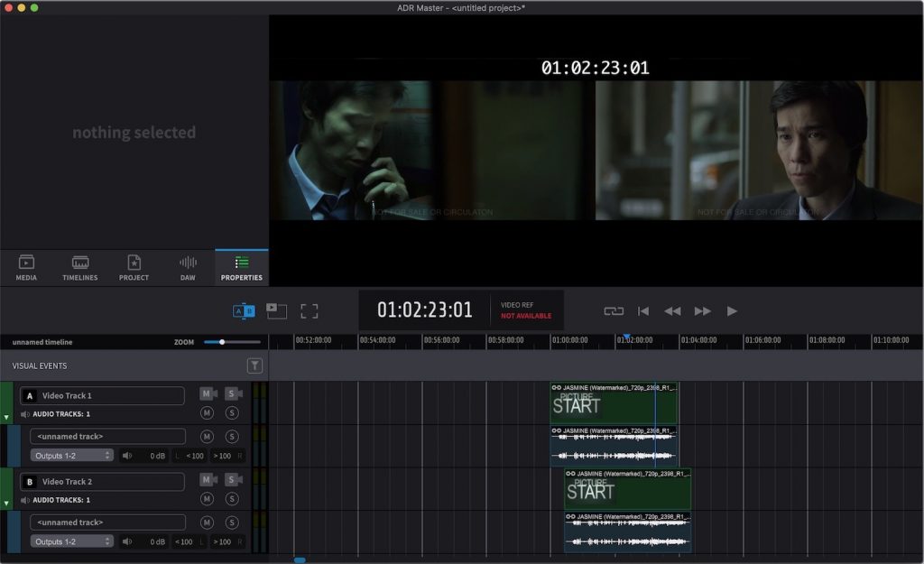Solo video on Video Track 1
Screen dimensions: 924x564
coord(234,393)
